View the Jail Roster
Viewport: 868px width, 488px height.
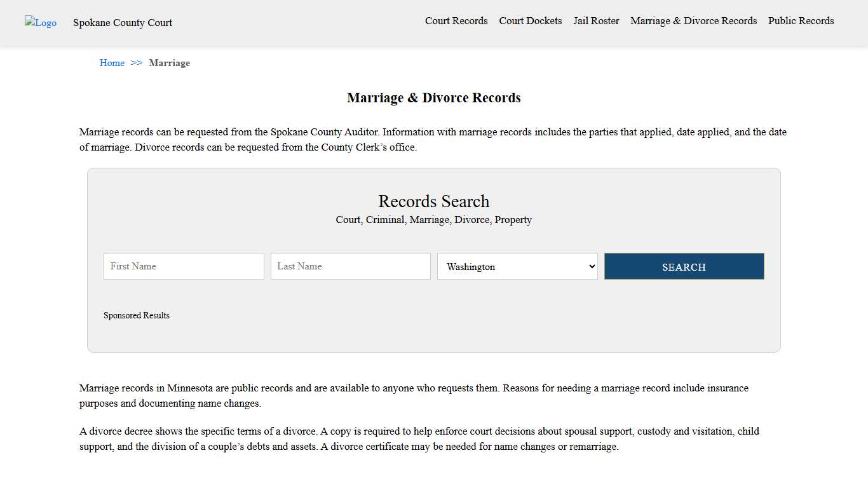coord(596,20)
